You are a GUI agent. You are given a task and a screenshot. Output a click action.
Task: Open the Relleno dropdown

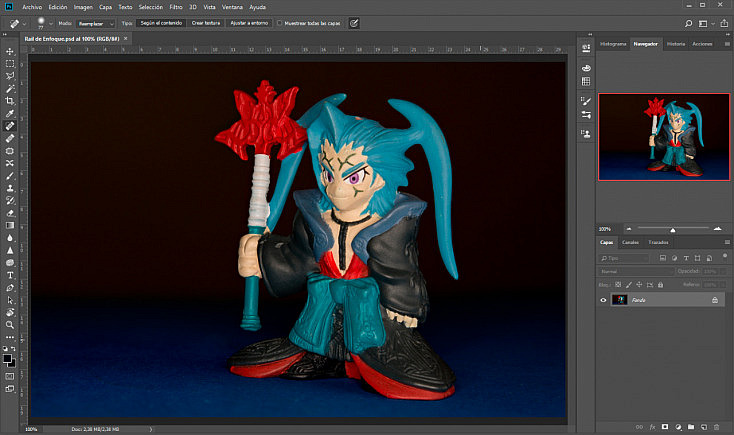[714, 285]
